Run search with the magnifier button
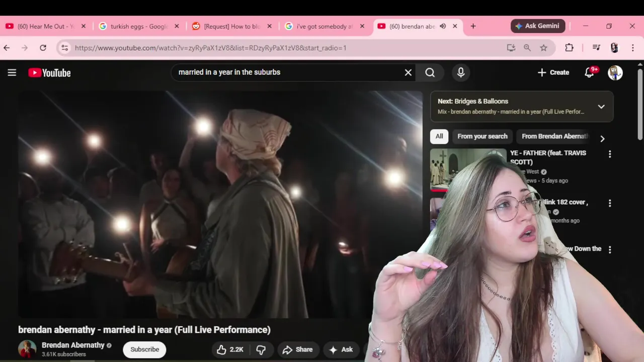This screenshot has width=644, height=362. click(430, 72)
